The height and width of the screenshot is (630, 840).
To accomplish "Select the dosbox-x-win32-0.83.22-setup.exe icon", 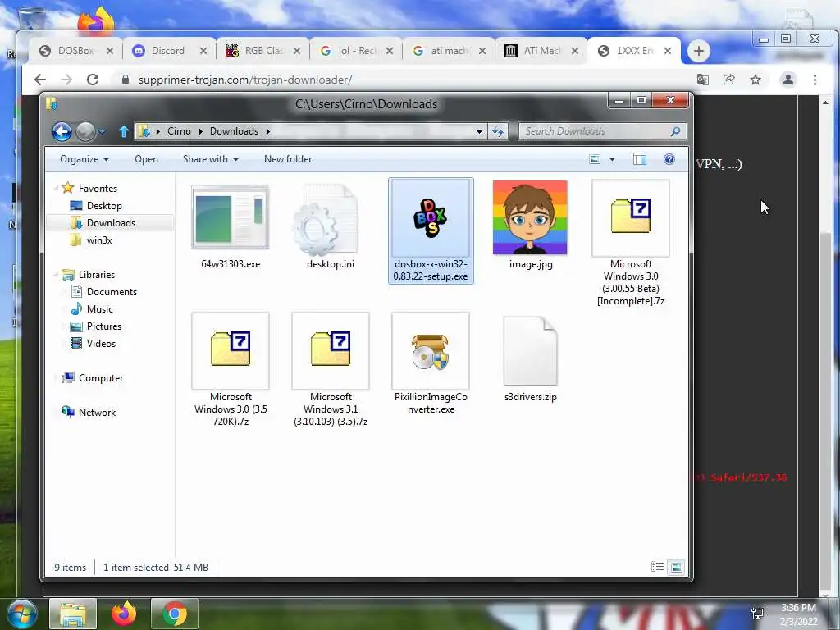I will [x=431, y=218].
